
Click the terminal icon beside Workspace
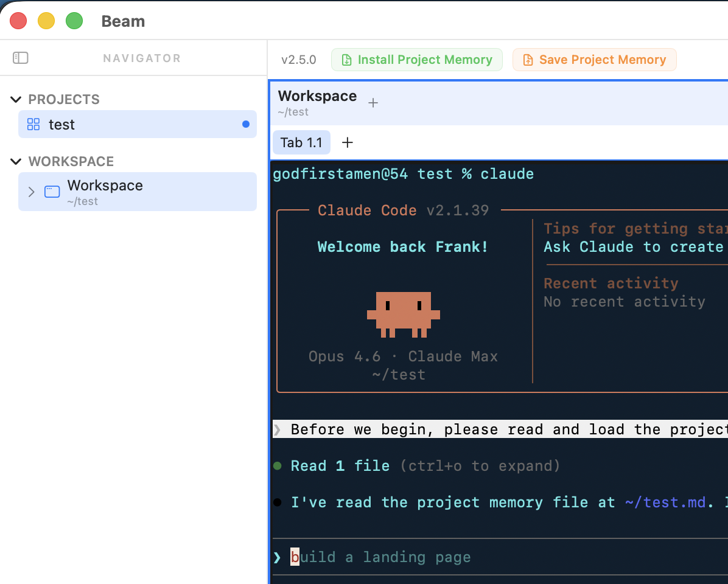(52, 190)
